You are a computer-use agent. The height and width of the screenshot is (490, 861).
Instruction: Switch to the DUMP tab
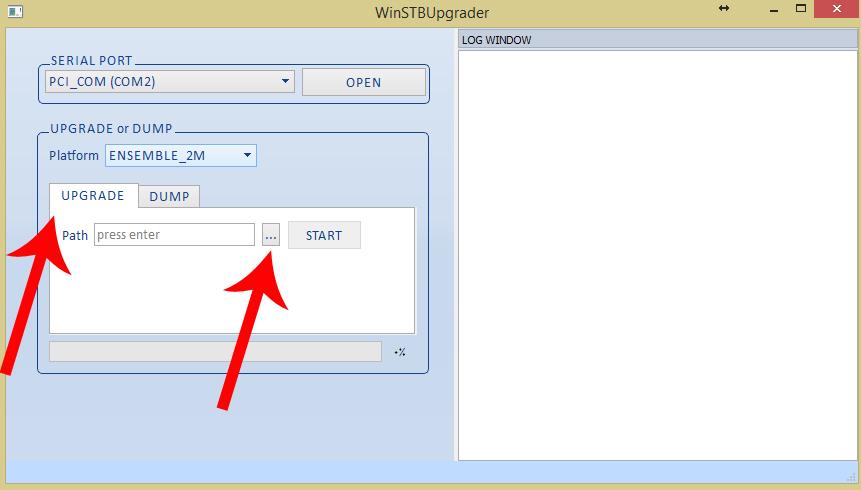pos(169,196)
